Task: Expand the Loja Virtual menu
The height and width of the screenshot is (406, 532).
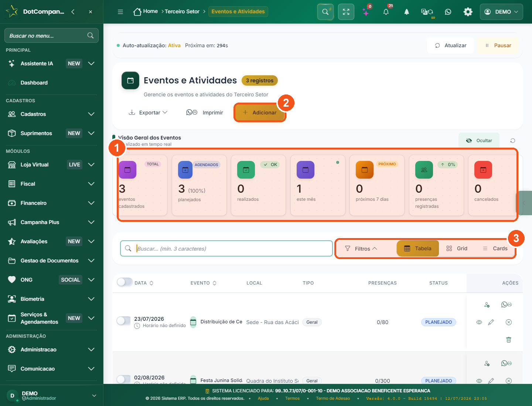Action: pos(51,165)
